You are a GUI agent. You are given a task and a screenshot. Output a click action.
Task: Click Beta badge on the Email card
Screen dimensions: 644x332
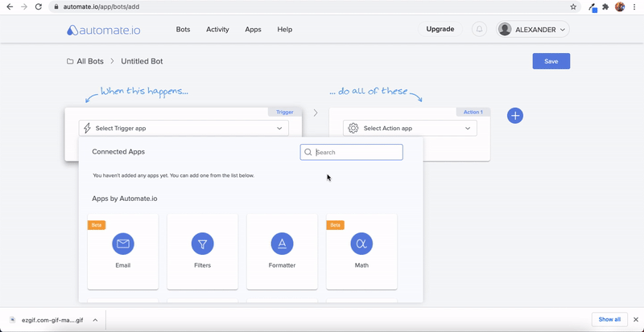tap(97, 225)
